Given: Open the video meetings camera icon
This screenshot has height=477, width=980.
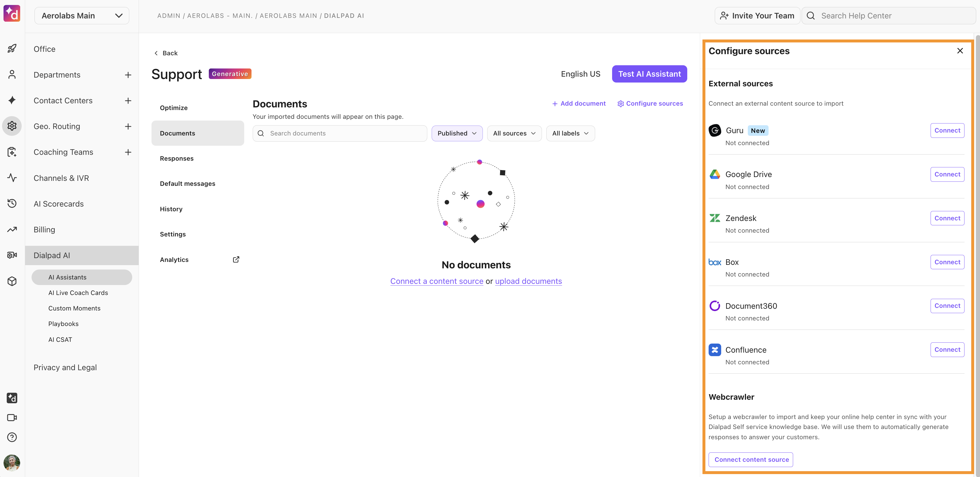Looking at the screenshot, I should coord(12,418).
